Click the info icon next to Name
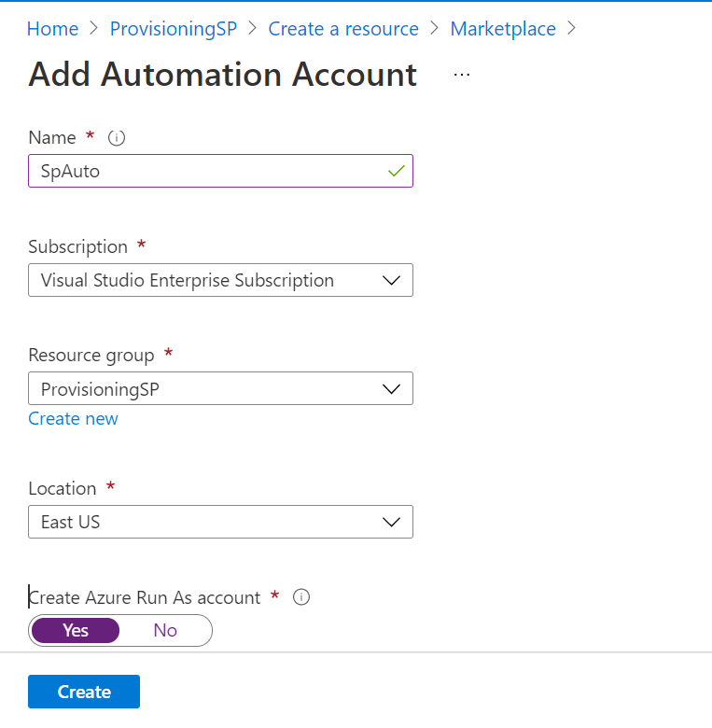Viewport: 712px width, 728px height. pos(117,138)
